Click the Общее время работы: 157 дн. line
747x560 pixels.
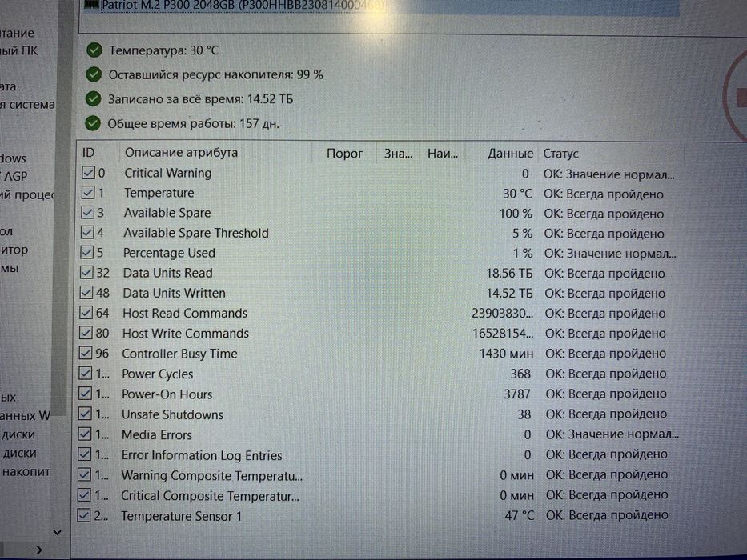click(193, 124)
